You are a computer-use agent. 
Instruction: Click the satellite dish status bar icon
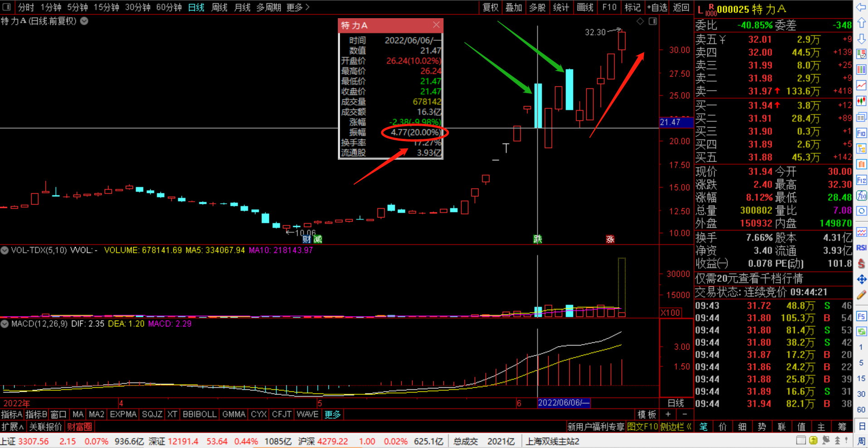coord(826,441)
